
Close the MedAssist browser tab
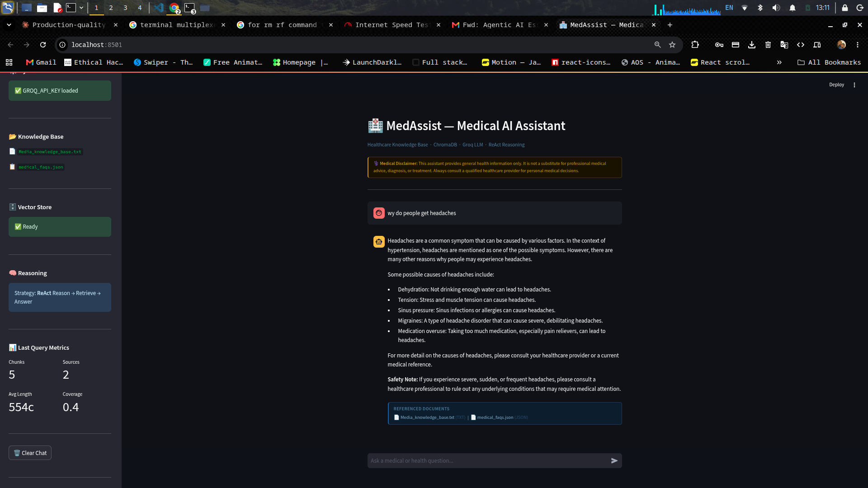653,25
